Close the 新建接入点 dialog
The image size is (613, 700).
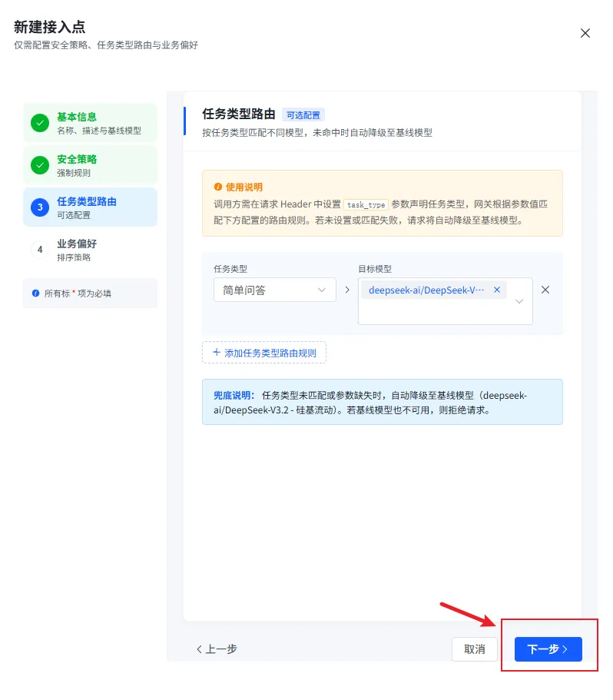585,33
